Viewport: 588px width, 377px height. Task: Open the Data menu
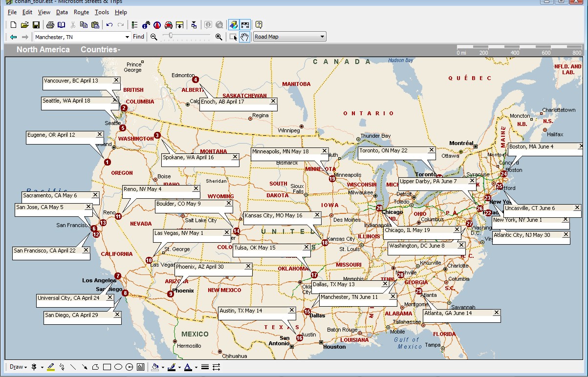pyautogui.click(x=62, y=12)
